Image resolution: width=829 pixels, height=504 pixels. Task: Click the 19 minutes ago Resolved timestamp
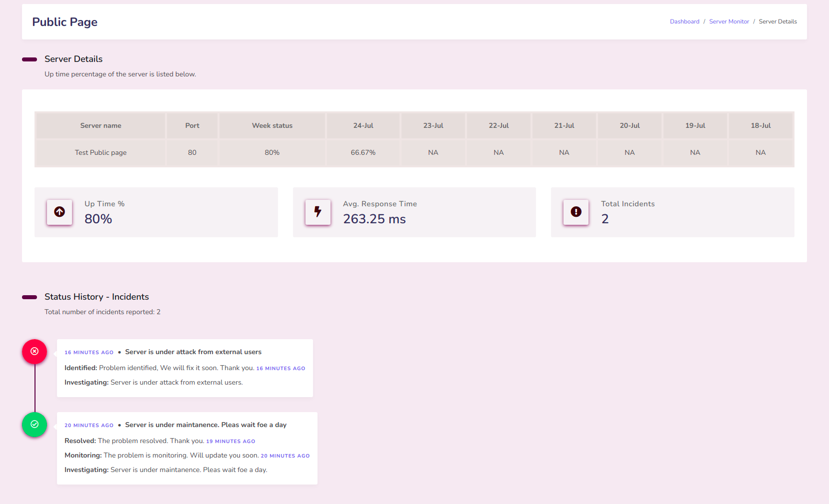tap(230, 442)
